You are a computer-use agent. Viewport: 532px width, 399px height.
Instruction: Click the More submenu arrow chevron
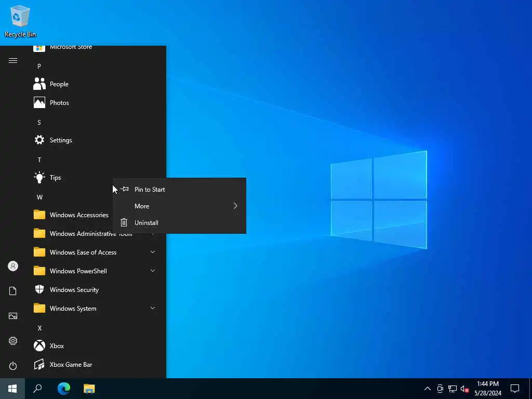(x=235, y=206)
